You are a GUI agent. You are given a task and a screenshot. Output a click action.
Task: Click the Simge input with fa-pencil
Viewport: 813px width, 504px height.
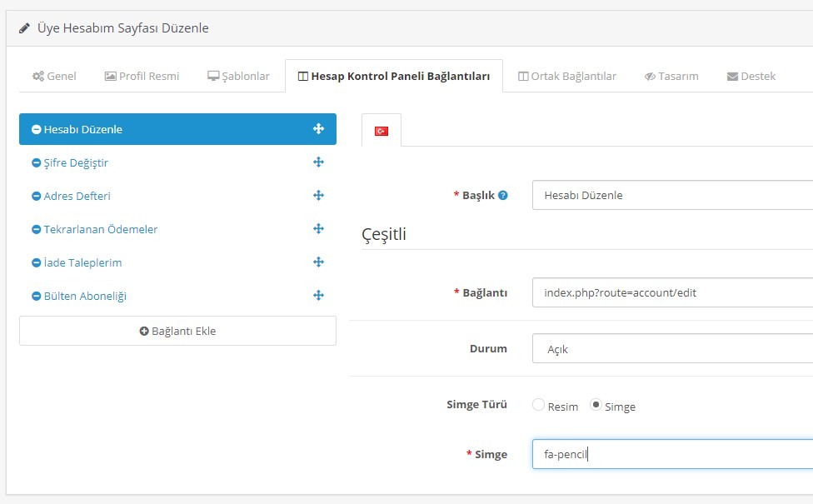pos(672,454)
